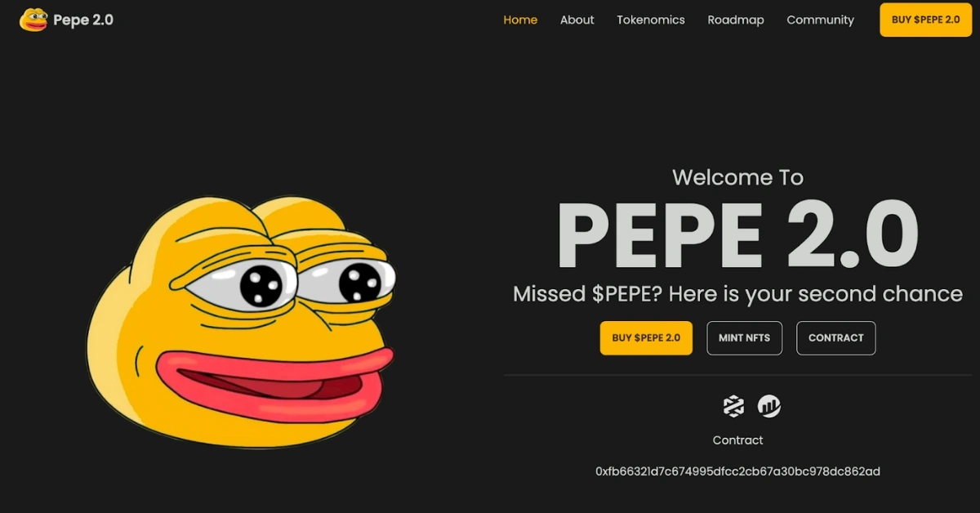Open the DEXTools hexagon icon link
This screenshot has height=513, width=980.
point(734,405)
